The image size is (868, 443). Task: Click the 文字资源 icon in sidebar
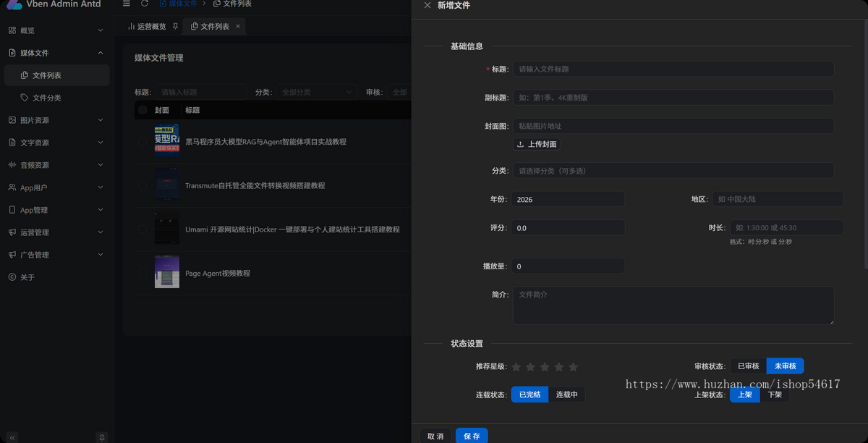point(12,143)
